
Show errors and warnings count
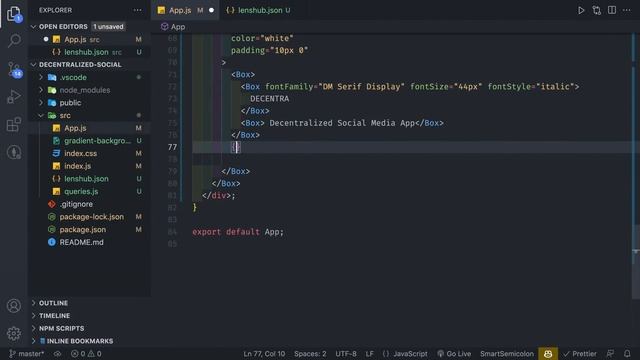point(86,354)
